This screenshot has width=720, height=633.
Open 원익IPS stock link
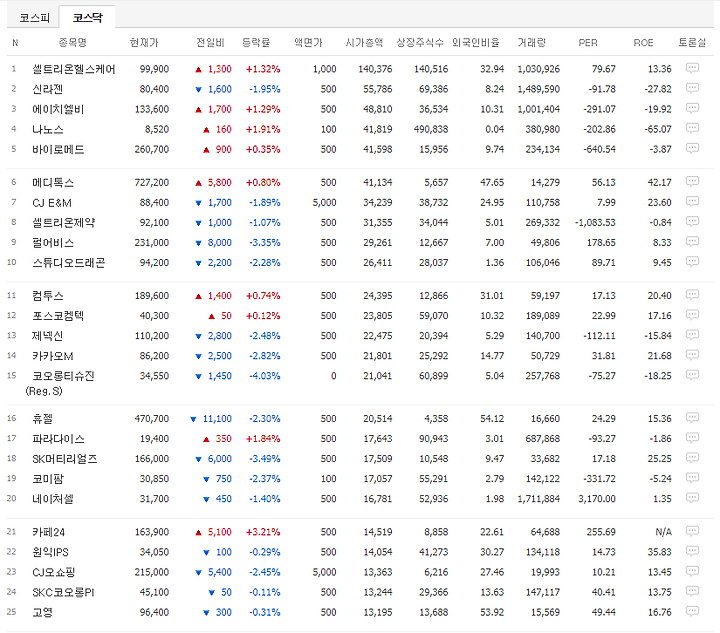pos(50,552)
